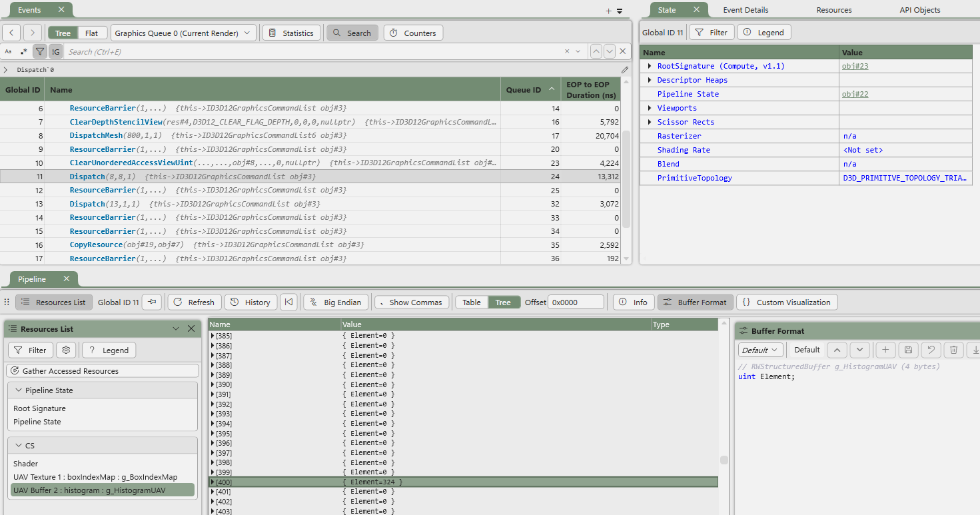Switch the Events view to Flat mode
This screenshot has width=980, height=515.
tap(91, 33)
